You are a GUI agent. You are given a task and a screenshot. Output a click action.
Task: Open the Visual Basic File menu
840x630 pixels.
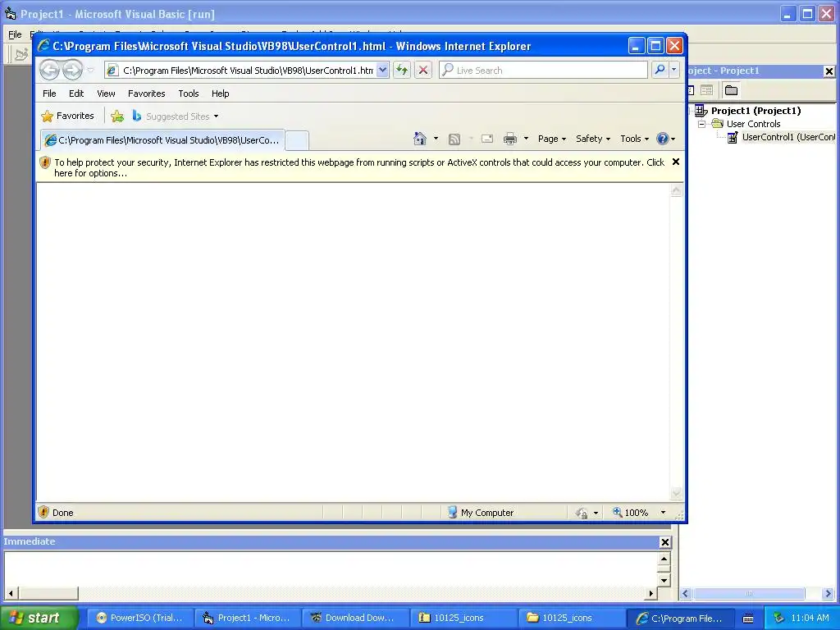(x=15, y=34)
